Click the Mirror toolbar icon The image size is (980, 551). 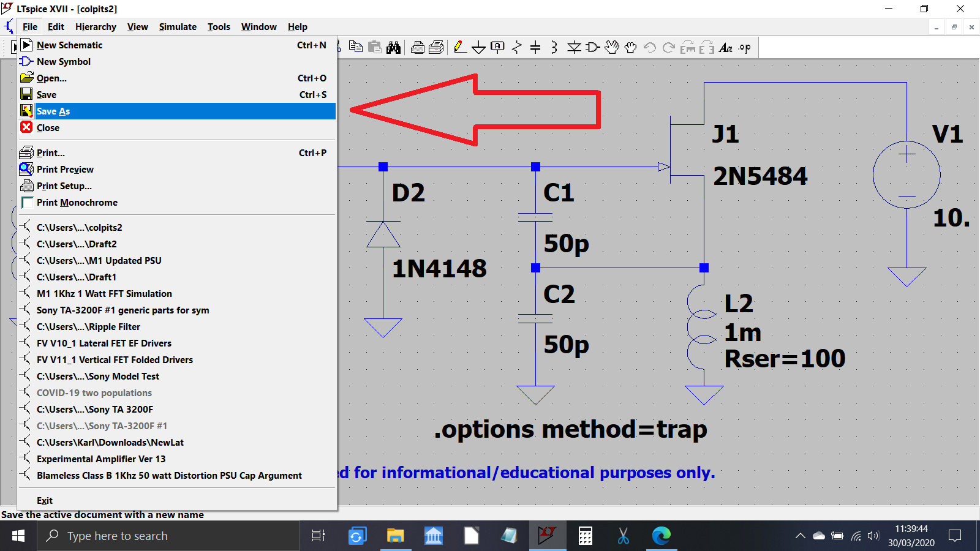click(x=706, y=47)
